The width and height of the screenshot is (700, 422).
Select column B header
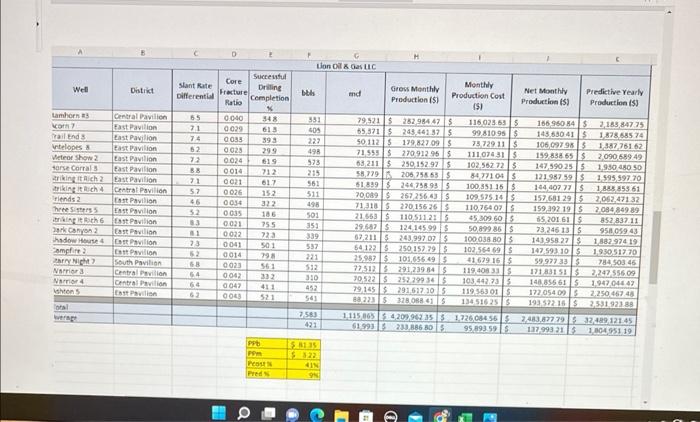[x=142, y=53]
